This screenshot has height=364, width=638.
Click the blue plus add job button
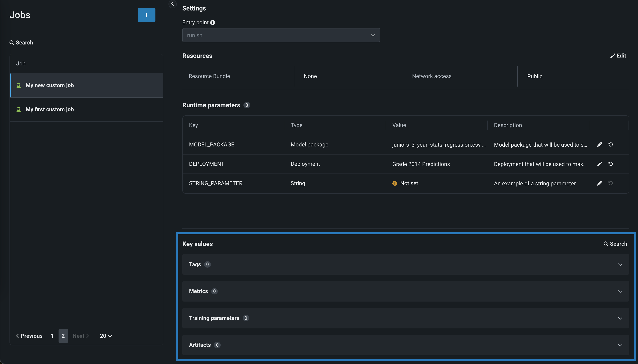point(146,15)
